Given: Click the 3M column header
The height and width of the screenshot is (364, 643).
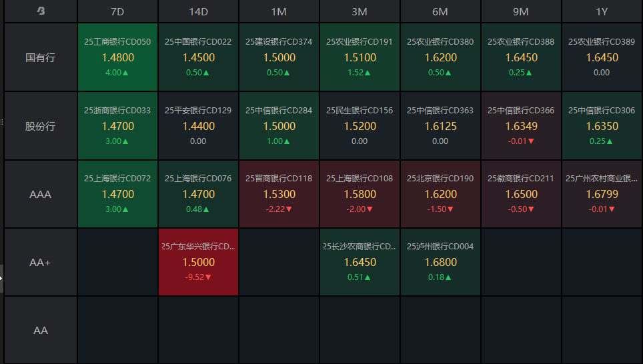Looking at the screenshot, I should [360, 11].
